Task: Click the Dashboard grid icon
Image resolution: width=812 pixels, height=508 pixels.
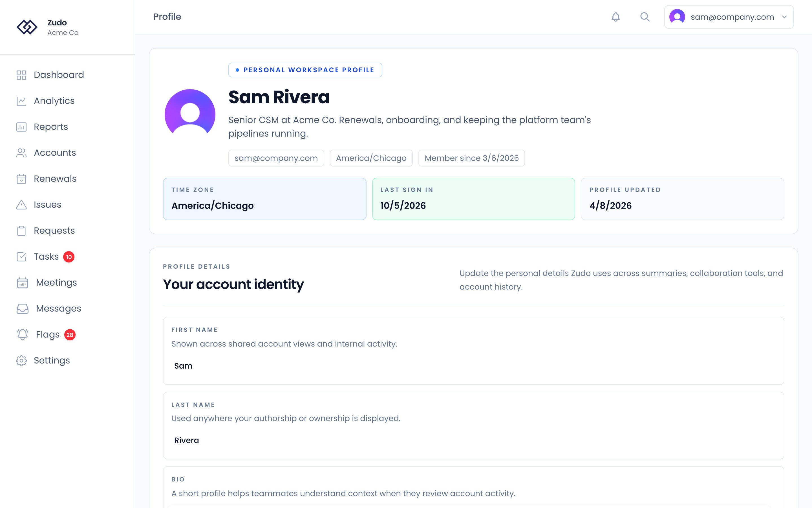Action: (x=21, y=75)
